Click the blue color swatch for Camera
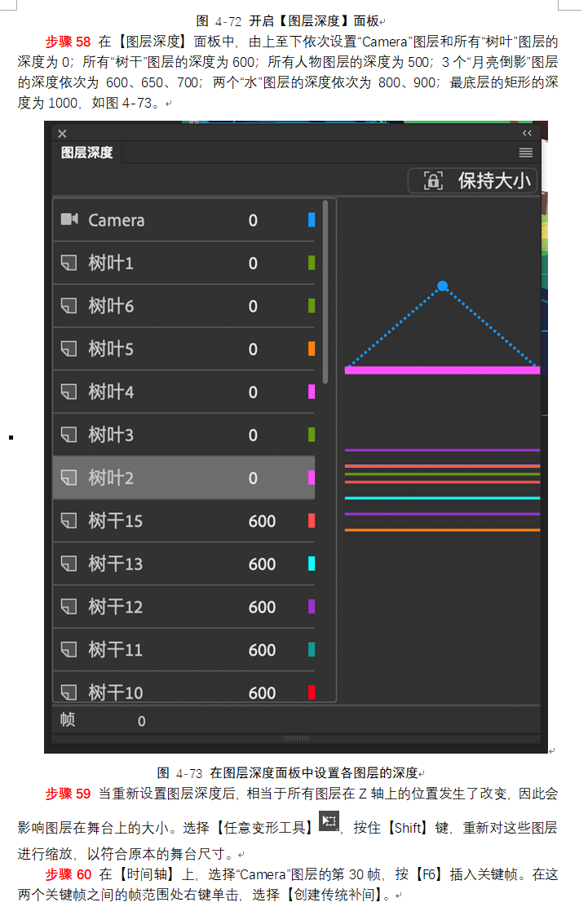Screen dimensions: 588x920 point(312,219)
